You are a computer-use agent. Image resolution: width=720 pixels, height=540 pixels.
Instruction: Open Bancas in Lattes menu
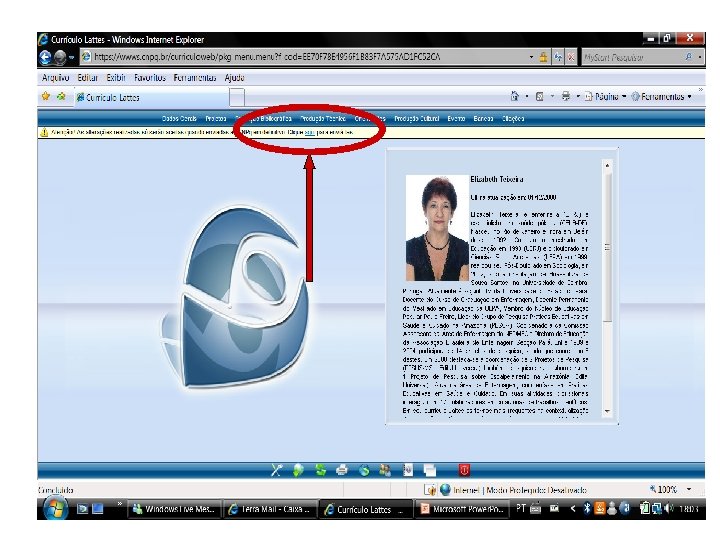point(483,118)
